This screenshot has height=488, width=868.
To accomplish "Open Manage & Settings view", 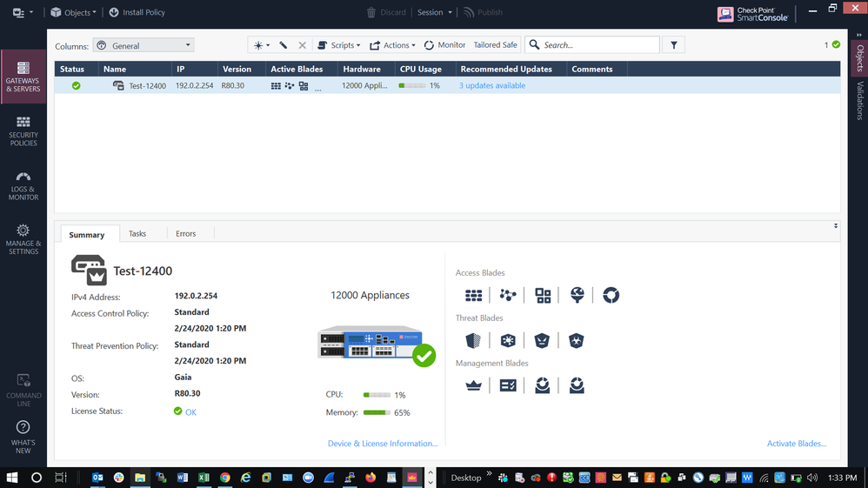I will (23, 239).
